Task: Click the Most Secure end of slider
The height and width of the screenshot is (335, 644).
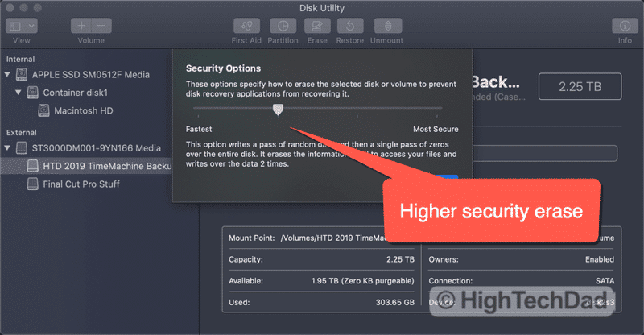Action: (441, 107)
